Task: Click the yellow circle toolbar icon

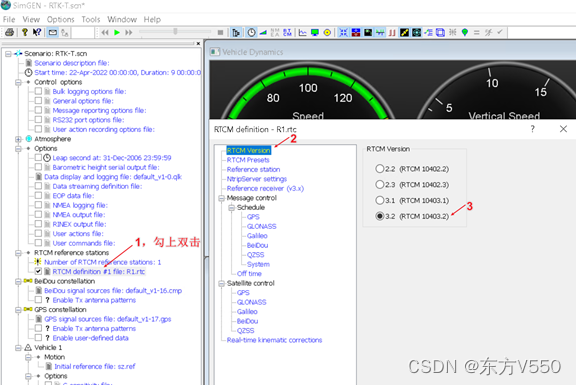Action: coord(327,32)
